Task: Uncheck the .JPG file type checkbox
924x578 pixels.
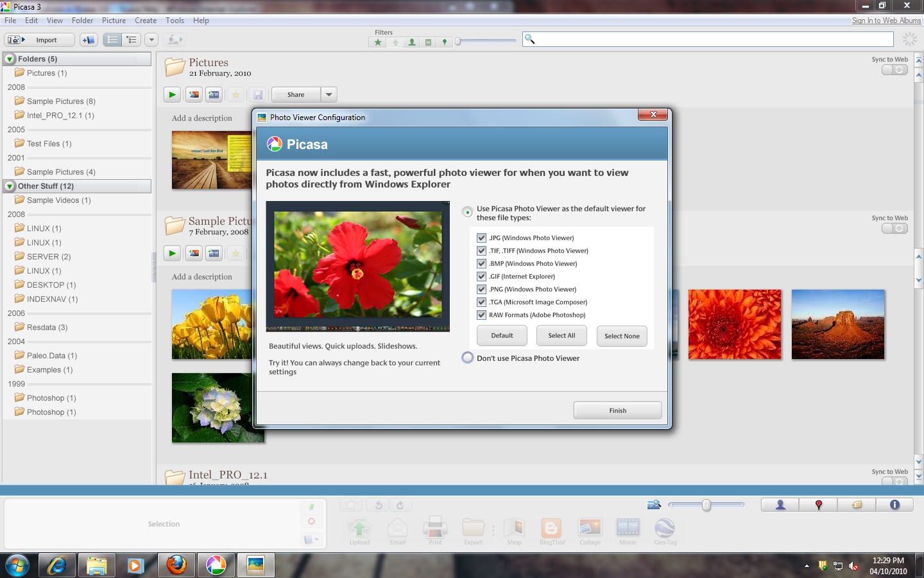Action: pyautogui.click(x=481, y=238)
